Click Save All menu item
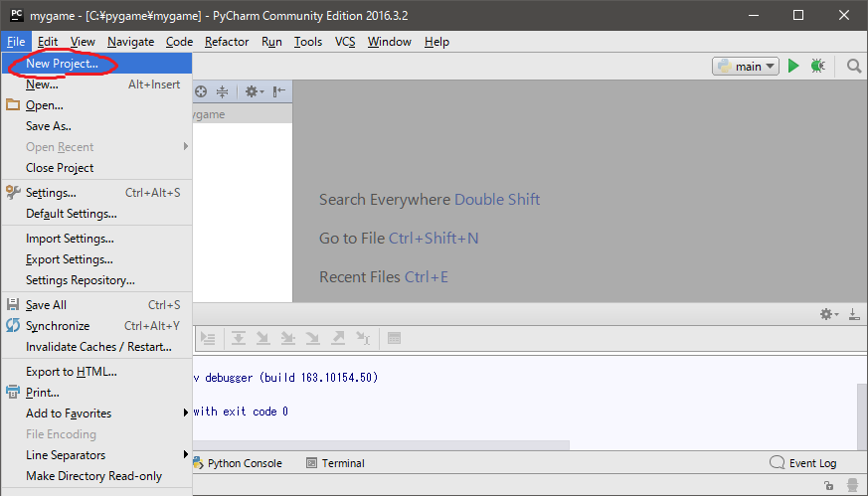Image resolution: width=868 pixels, height=496 pixels. click(x=96, y=304)
